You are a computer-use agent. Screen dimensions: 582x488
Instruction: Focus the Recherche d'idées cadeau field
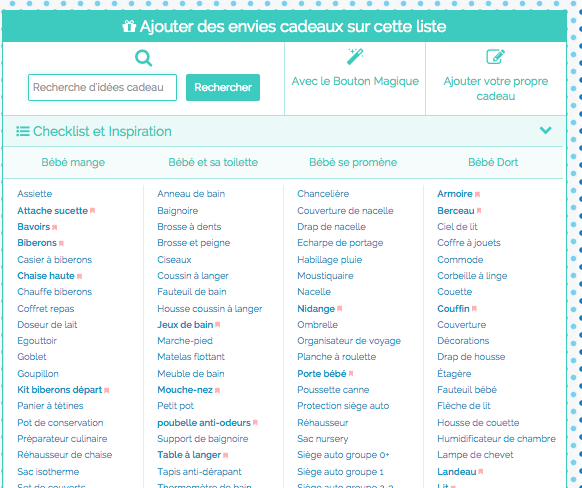click(x=102, y=88)
